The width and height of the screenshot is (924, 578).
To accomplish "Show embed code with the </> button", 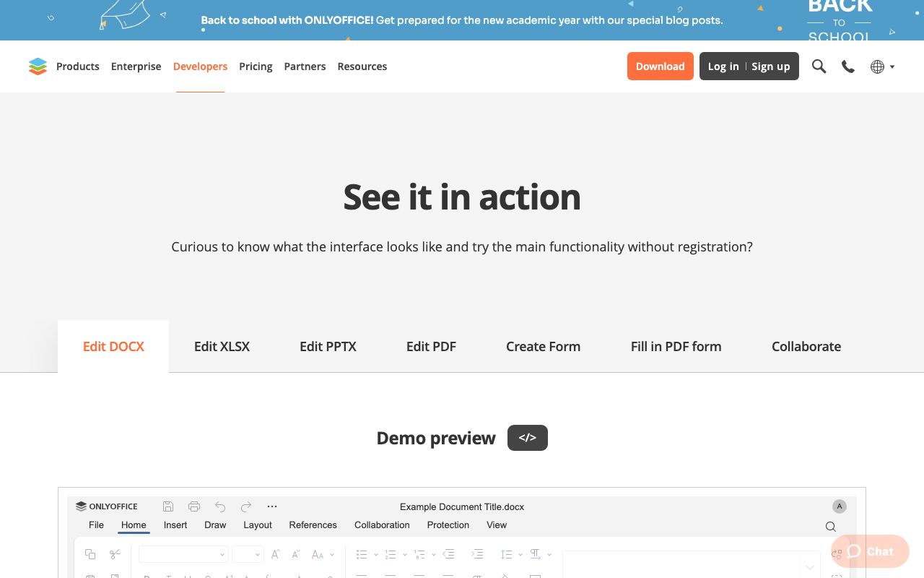I will coord(528,438).
